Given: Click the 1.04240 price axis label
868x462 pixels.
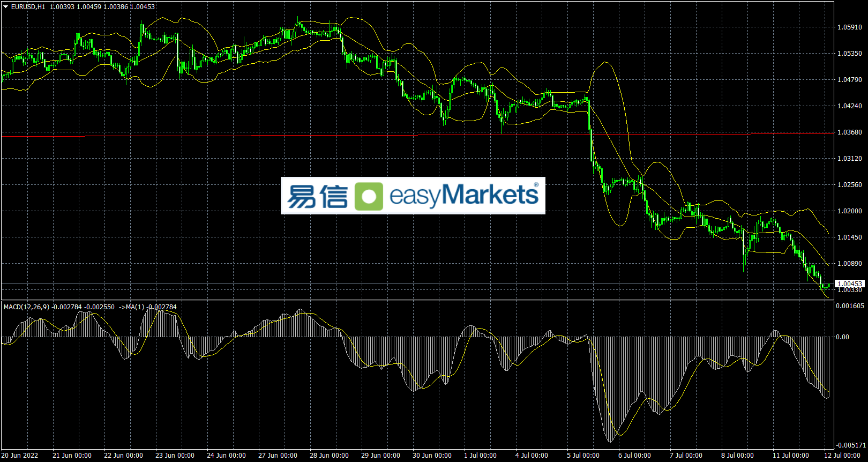Looking at the screenshot, I should (850, 106).
